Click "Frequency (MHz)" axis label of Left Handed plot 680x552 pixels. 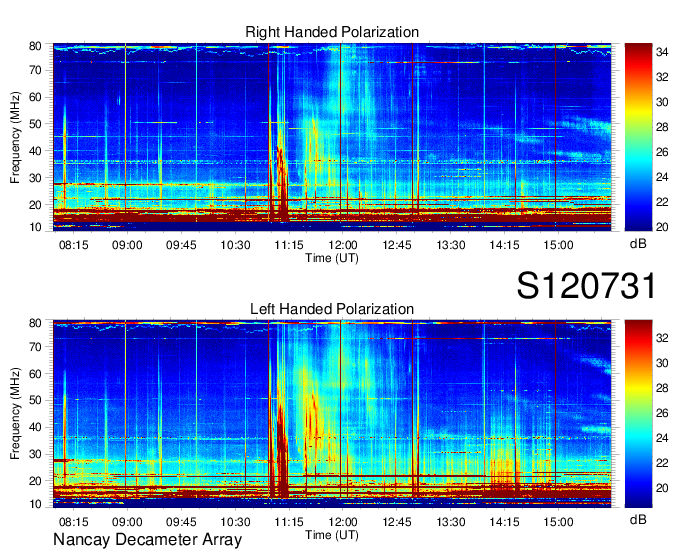click(x=15, y=414)
